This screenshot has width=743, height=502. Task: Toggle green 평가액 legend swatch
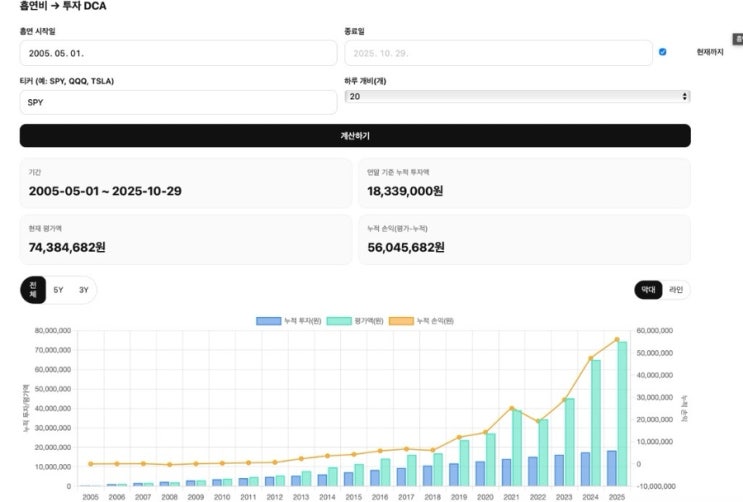(339, 321)
